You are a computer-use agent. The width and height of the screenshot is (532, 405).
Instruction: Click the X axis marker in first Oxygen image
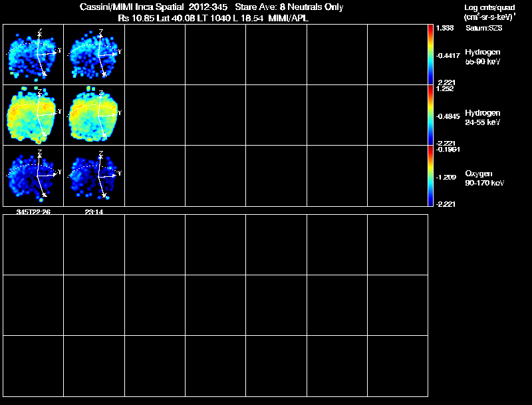(x=44, y=195)
